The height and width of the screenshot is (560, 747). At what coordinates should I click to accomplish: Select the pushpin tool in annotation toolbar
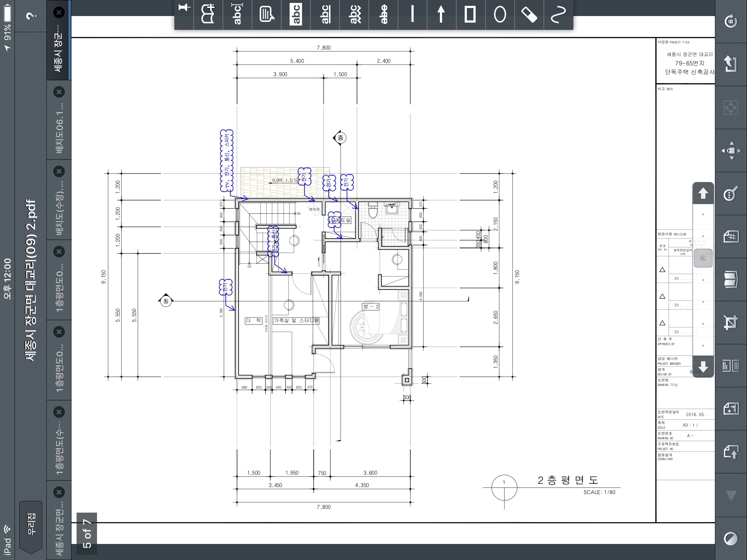(x=184, y=8)
